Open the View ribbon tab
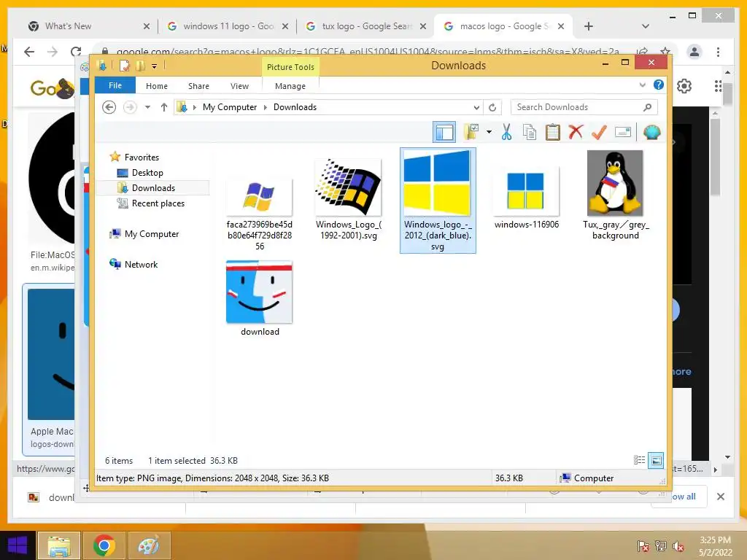747x560 pixels. point(239,86)
